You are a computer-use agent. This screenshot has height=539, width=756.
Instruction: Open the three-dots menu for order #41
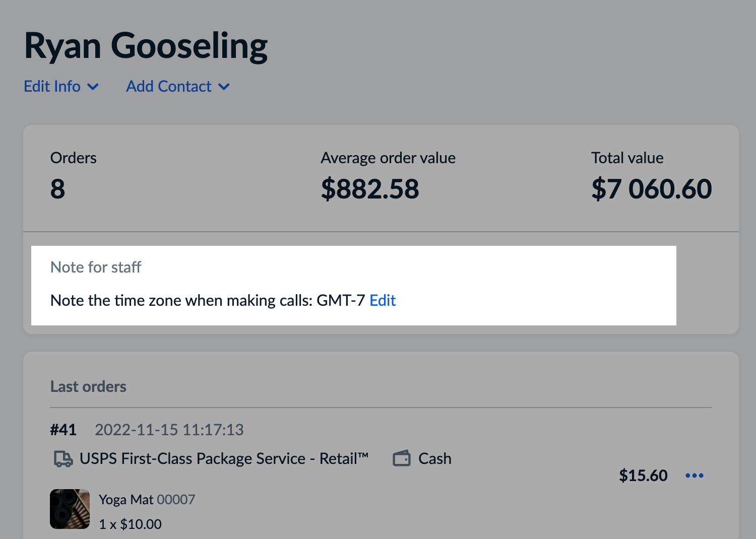click(x=695, y=476)
